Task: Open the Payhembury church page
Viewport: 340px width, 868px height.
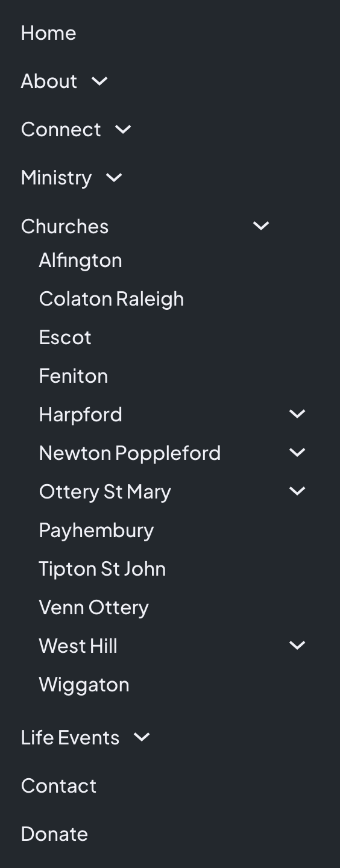Action: 96,530
